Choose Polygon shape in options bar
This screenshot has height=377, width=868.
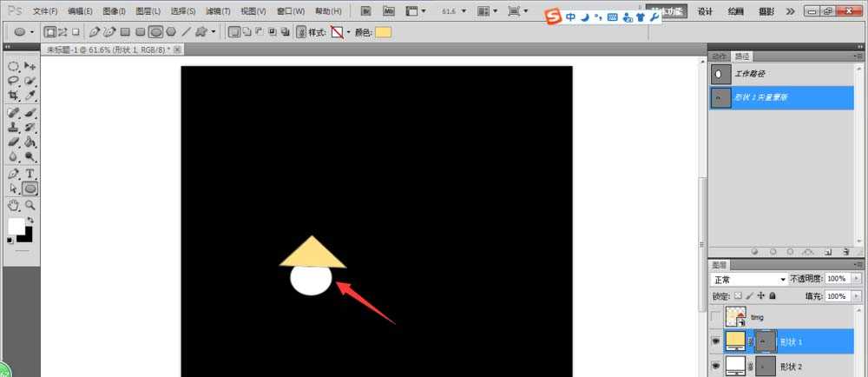point(171,32)
